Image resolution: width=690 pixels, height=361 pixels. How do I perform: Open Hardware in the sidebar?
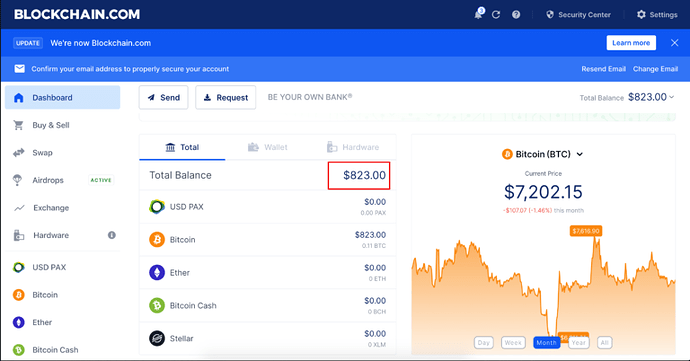tap(62, 235)
